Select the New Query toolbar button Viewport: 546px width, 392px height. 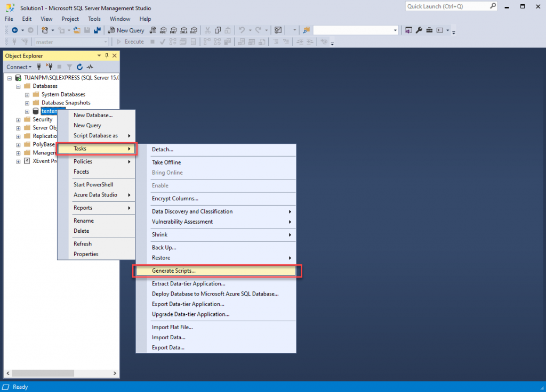(126, 30)
